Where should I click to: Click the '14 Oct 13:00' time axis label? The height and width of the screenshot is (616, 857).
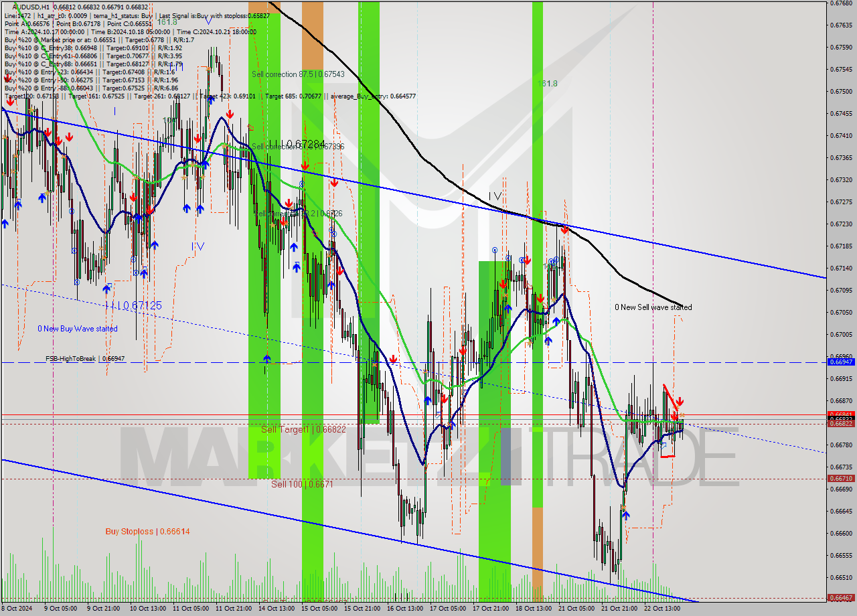(277, 609)
